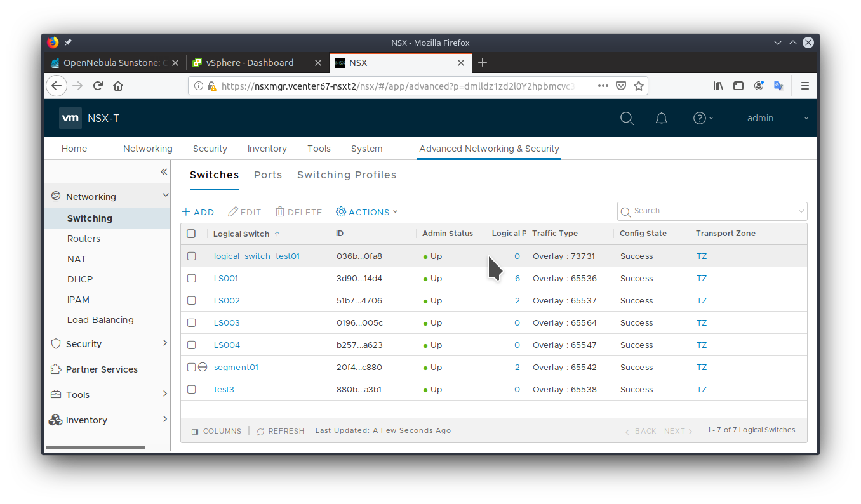
Task: Open the Firefox home page button
Action: point(118,86)
